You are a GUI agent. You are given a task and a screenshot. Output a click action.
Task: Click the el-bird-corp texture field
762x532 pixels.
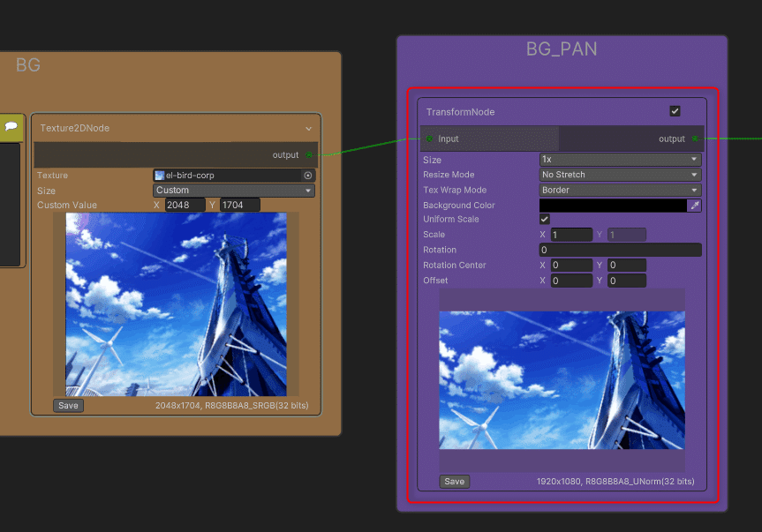coord(234,176)
